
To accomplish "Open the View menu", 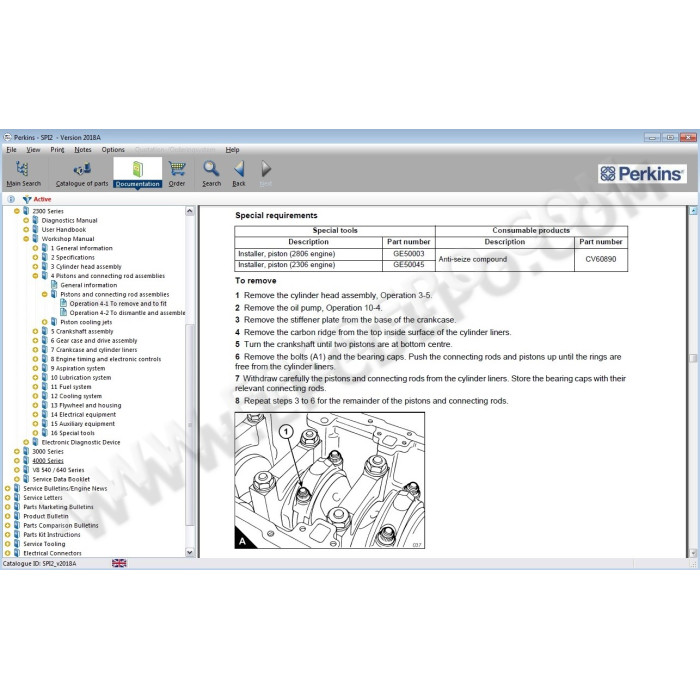I will [x=33, y=150].
